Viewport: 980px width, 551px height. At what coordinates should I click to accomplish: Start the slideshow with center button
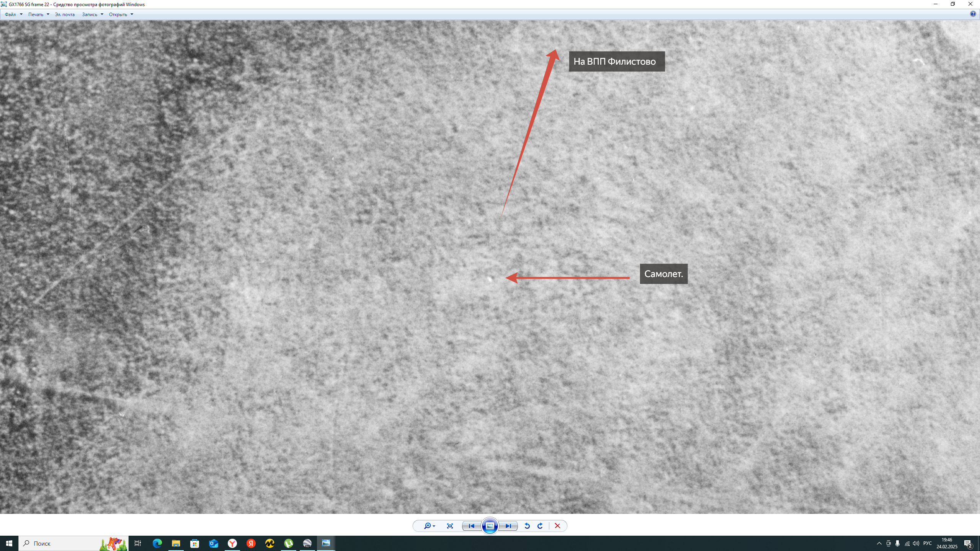[490, 526]
